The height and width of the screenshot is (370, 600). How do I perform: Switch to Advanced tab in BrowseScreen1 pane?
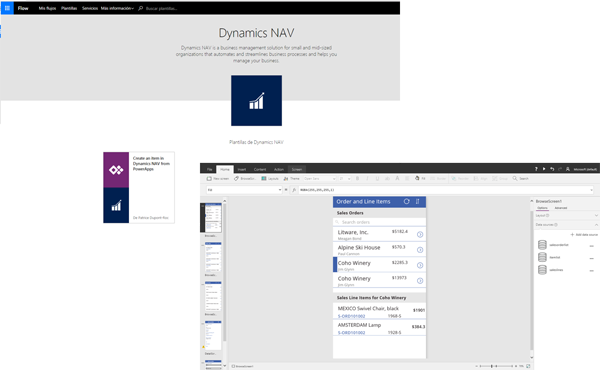click(x=561, y=208)
